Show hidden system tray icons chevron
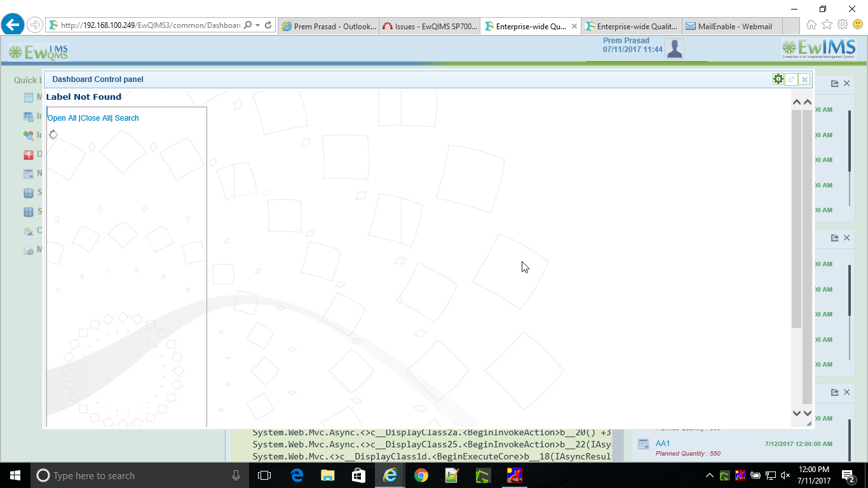 pos(710,475)
